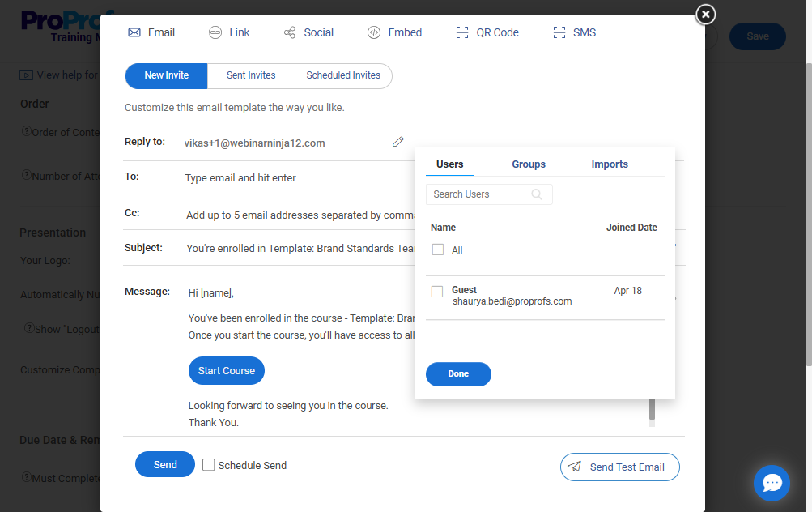Screen dimensions: 812x512
Task: Close the invite dialog with X
Action: click(705, 15)
